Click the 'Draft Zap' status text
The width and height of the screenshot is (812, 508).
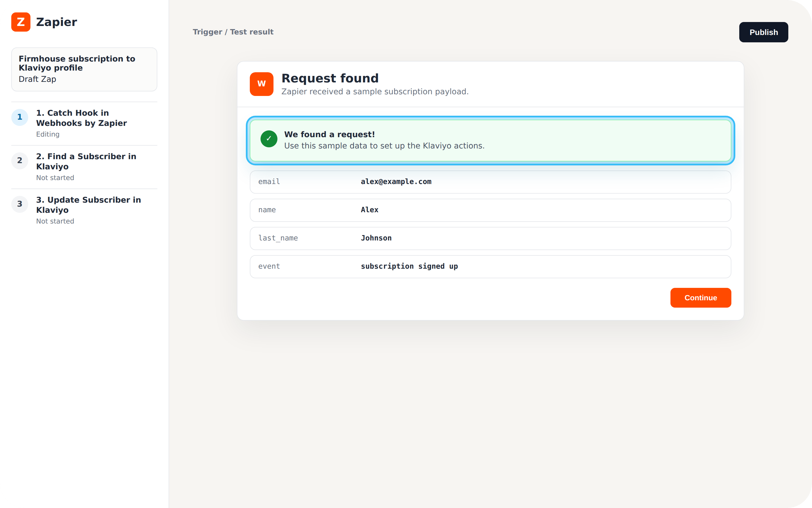[x=37, y=79]
